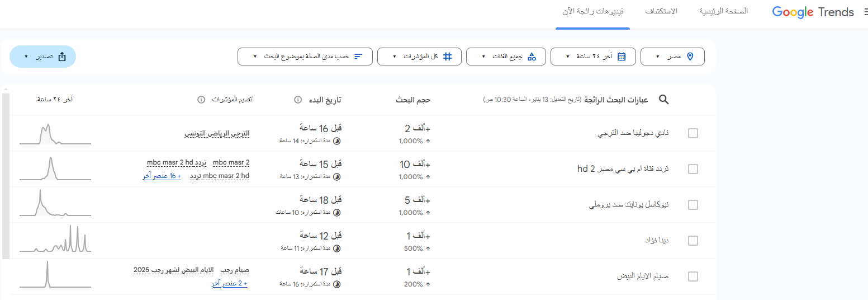Click the search magnifier icon in table header

(x=663, y=100)
